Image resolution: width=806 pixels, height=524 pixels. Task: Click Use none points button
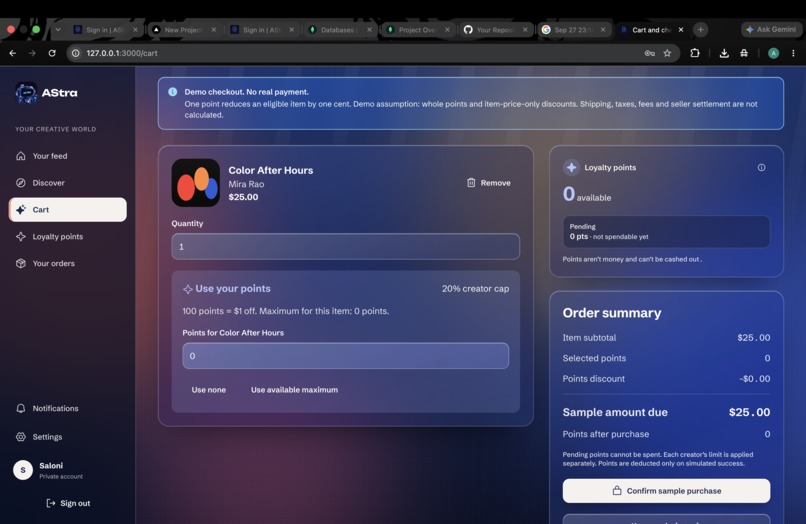pos(209,390)
